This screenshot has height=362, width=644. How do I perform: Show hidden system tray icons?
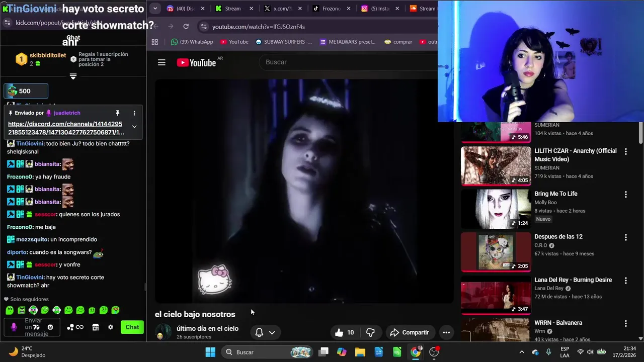pyautogui.click(x=522, y=352)
